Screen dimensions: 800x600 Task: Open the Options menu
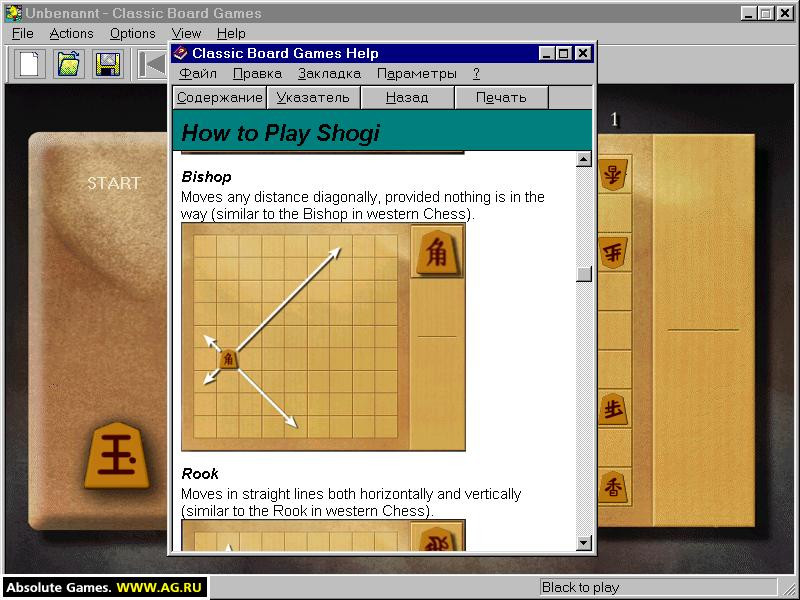[133, 33]
